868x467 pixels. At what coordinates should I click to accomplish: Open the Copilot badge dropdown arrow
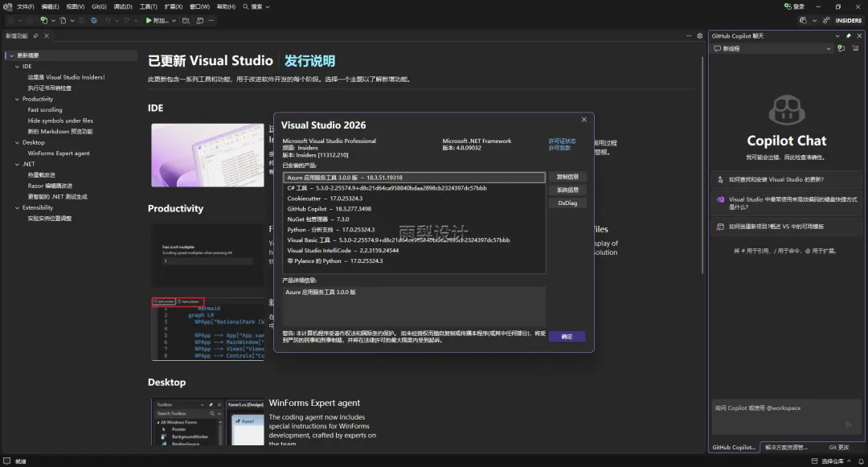(814, 20)
